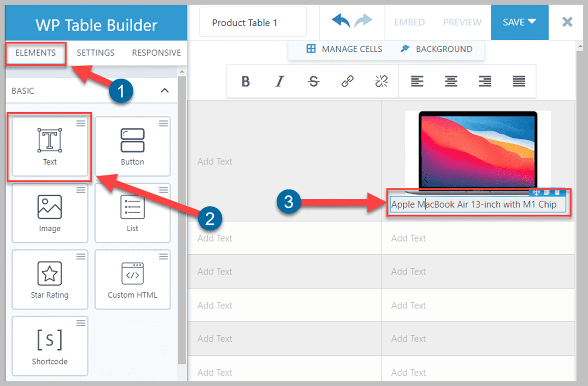The height and width of the screenshot is (386, 588).
Task: Open the Save dropdown
Action: click(519, 22)
